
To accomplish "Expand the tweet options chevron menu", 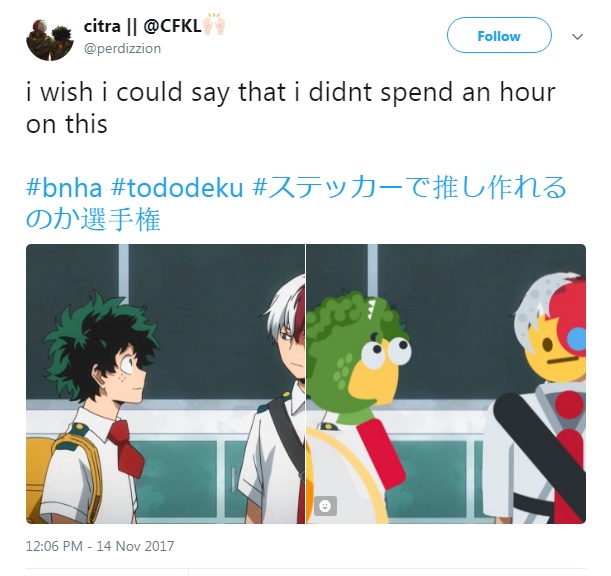I will coord(577,37).
